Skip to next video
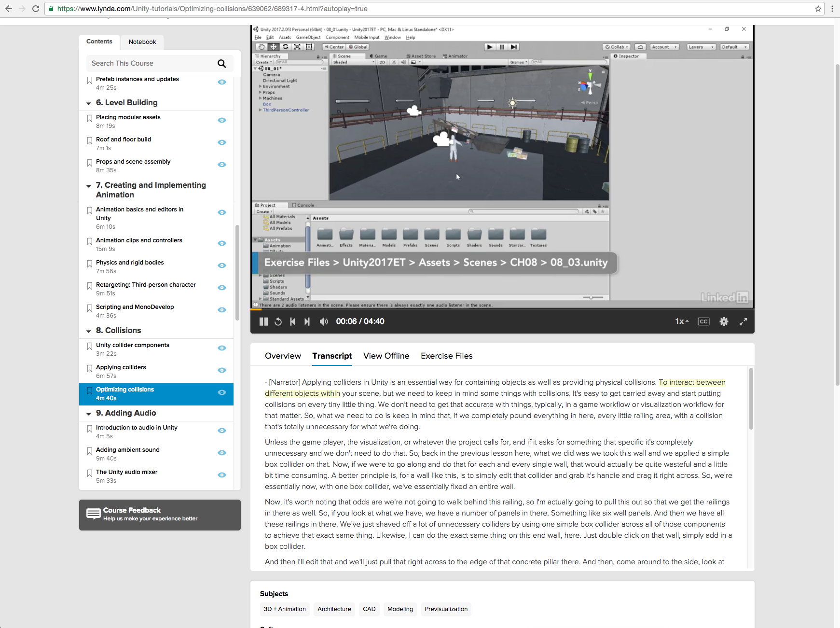 point(307,321)
